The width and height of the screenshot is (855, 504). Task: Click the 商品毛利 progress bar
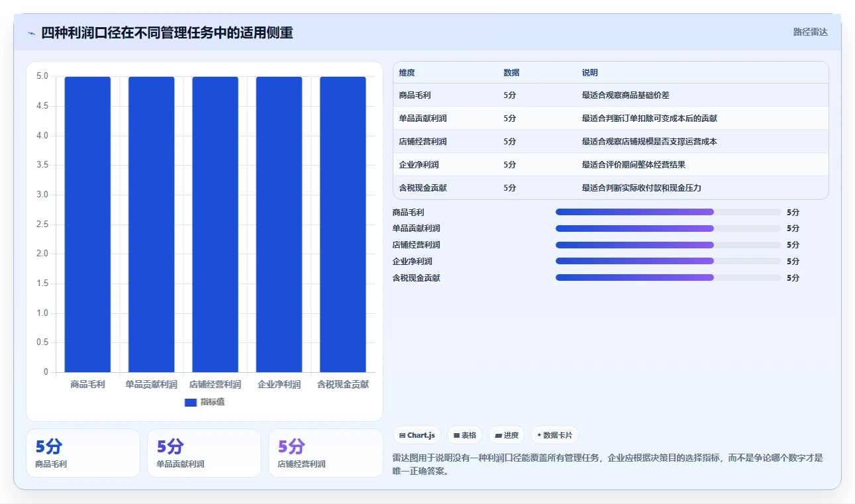pos(668,212)
